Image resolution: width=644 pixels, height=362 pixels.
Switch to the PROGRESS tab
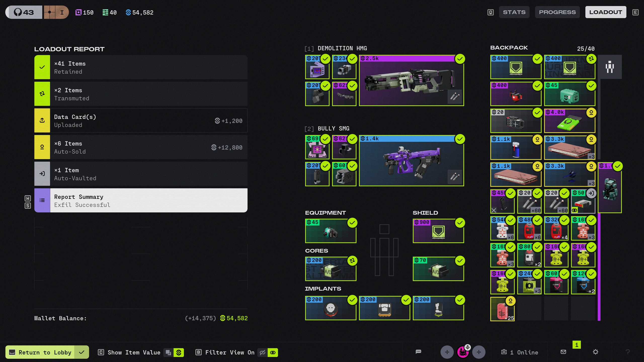557,12
